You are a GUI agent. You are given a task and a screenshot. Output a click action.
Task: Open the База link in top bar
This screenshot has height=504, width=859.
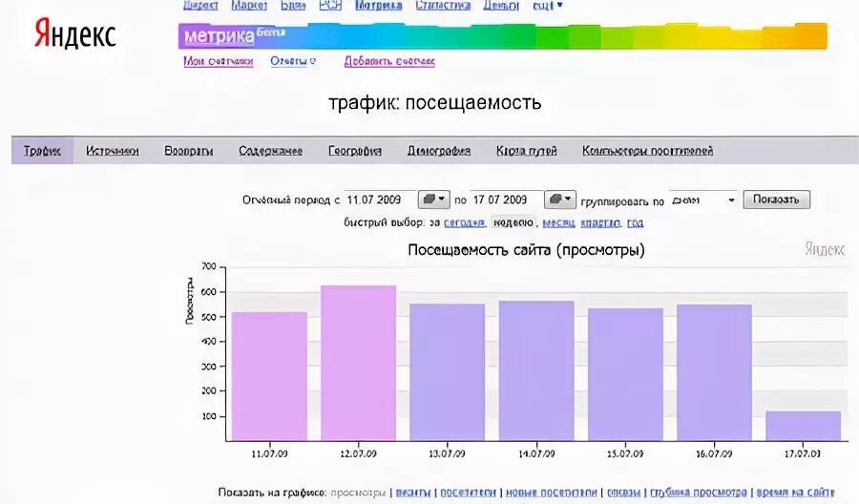pos(293,6)
